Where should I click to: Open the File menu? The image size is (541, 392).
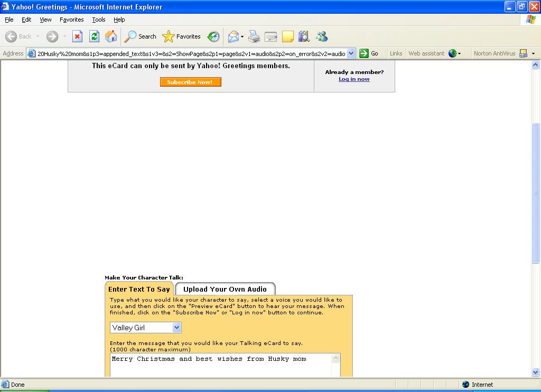[9, 20]
